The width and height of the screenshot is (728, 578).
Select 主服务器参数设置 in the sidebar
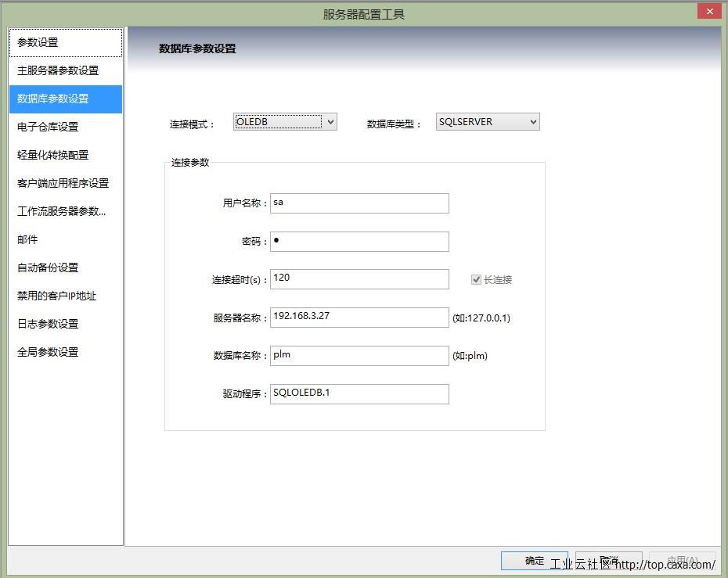[x=66, y=70]
